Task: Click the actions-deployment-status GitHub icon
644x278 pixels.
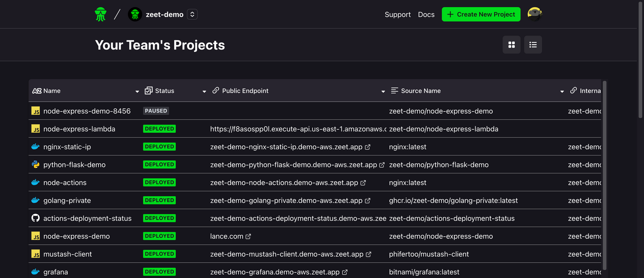Action: (x=35, y=218)
